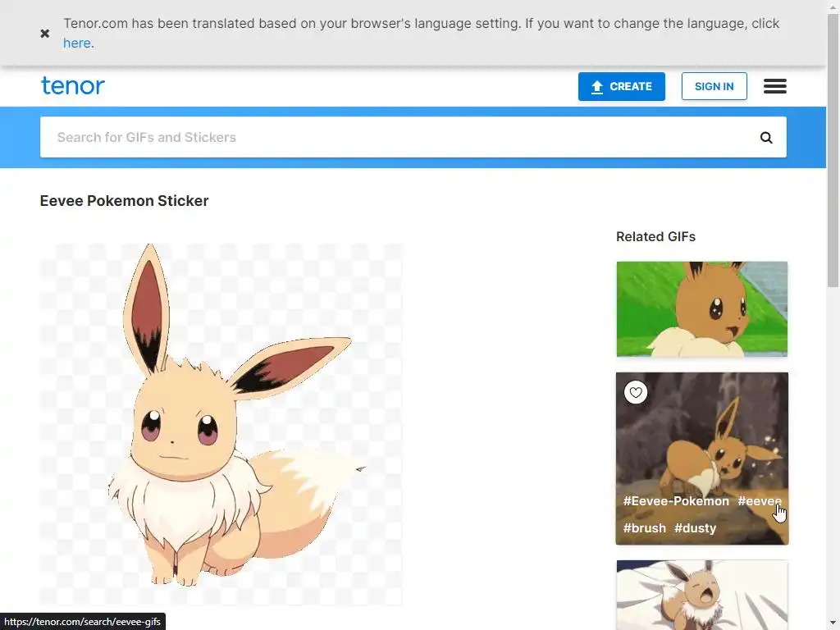This screenshot has width=840, height=630.
Task: Follow the 'here' language link
Action: 77,43
